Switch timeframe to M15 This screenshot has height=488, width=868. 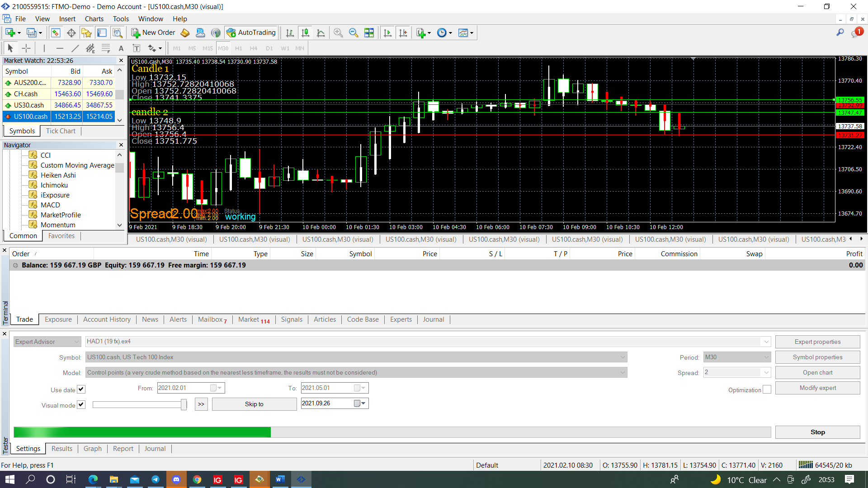(x=208, y=48)
